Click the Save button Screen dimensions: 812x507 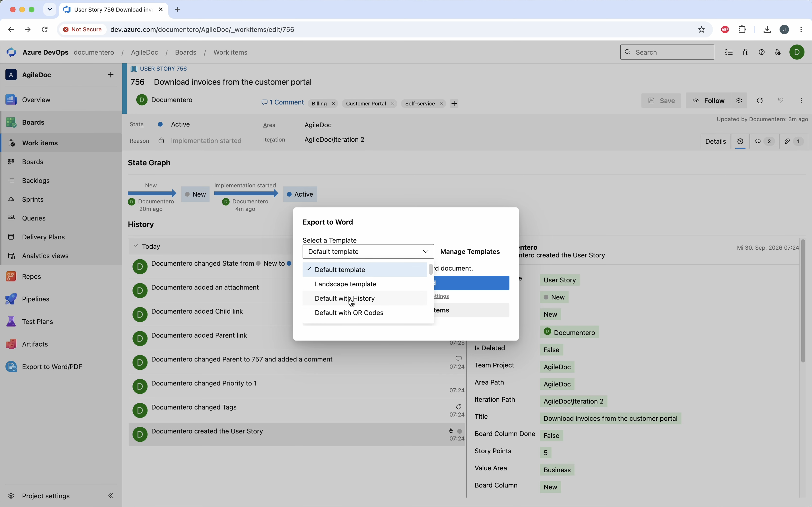coord(661,101)
